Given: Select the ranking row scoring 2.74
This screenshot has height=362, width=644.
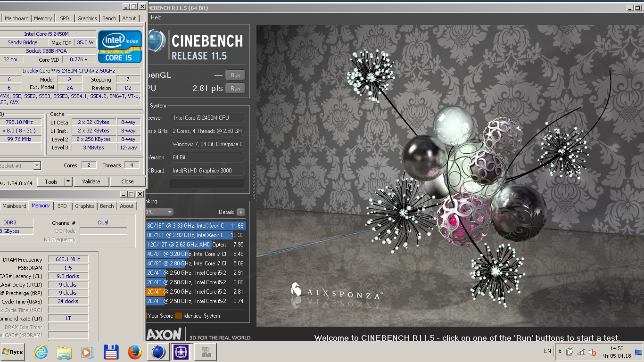Looking at the screenshot, I should point(196,301).
